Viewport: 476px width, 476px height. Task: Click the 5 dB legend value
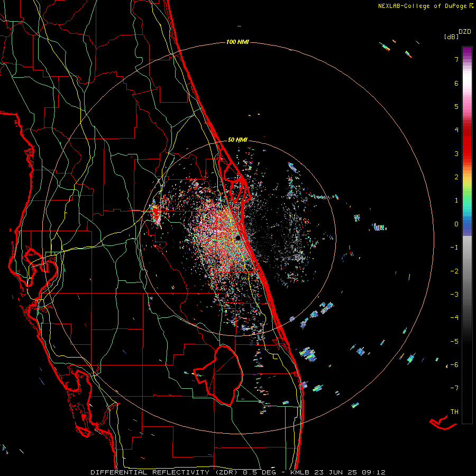(x=456, y=106)
